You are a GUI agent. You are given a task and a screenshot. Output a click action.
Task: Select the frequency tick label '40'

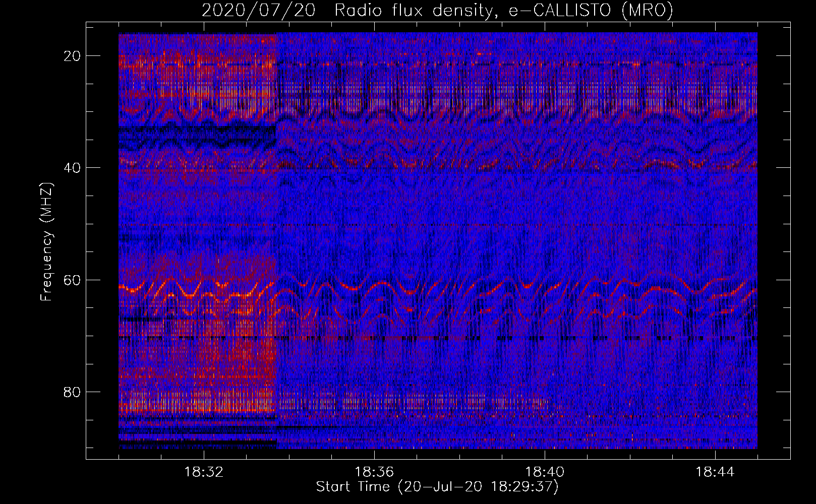point(73,168)
